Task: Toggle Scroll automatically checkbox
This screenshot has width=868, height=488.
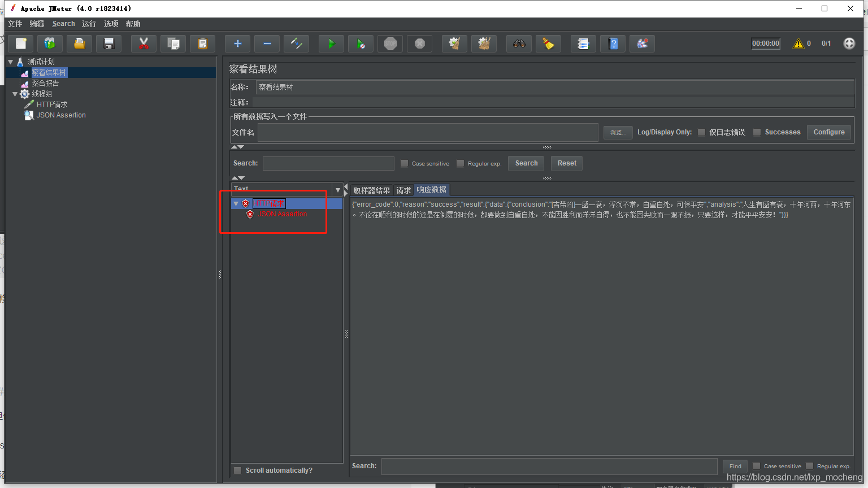Action: click(x=238, y=470)
